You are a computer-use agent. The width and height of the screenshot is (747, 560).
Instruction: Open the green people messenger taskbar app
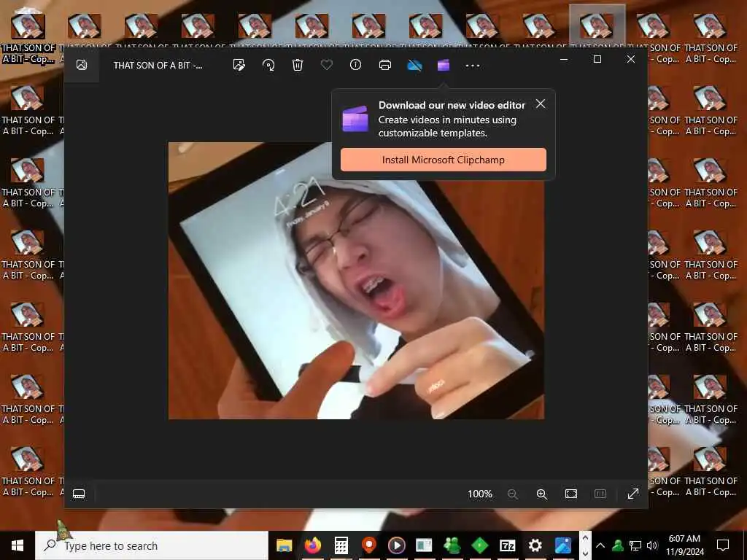tap(452, 545)
